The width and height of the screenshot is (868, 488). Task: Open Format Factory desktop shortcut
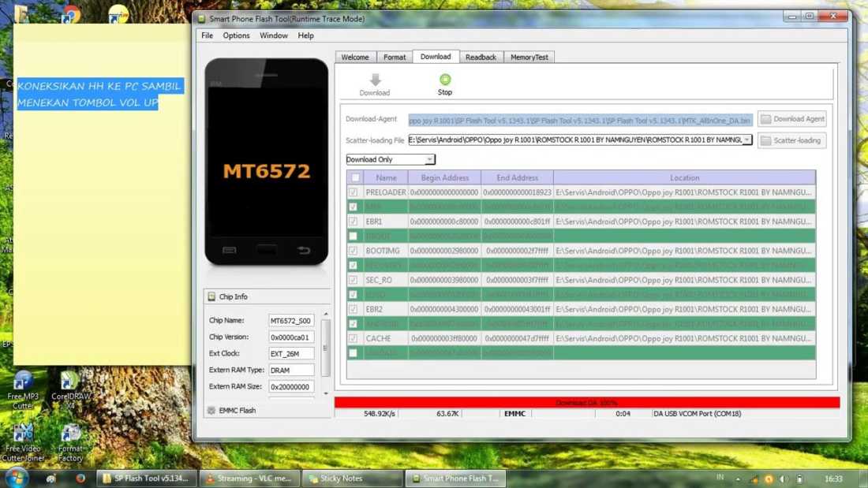coord(70,442)
